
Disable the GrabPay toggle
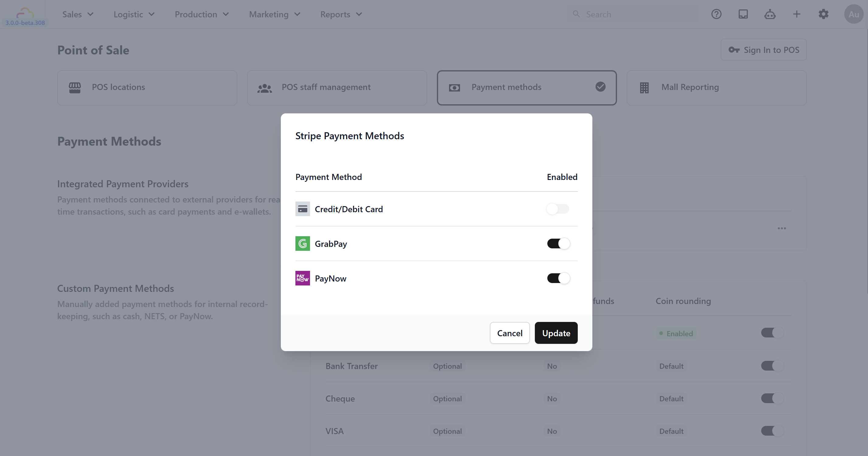coord(558,244)
